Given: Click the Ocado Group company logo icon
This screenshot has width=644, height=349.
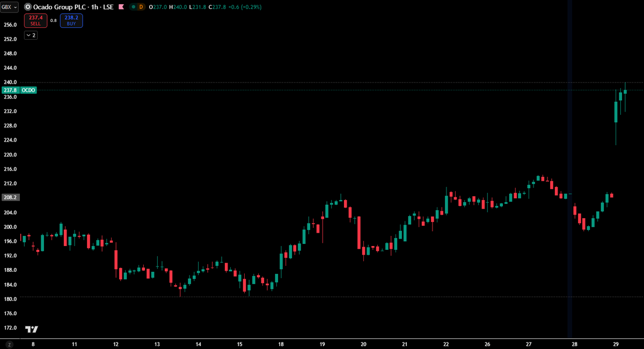Looking at the screenshot, I should click(27, 7).
